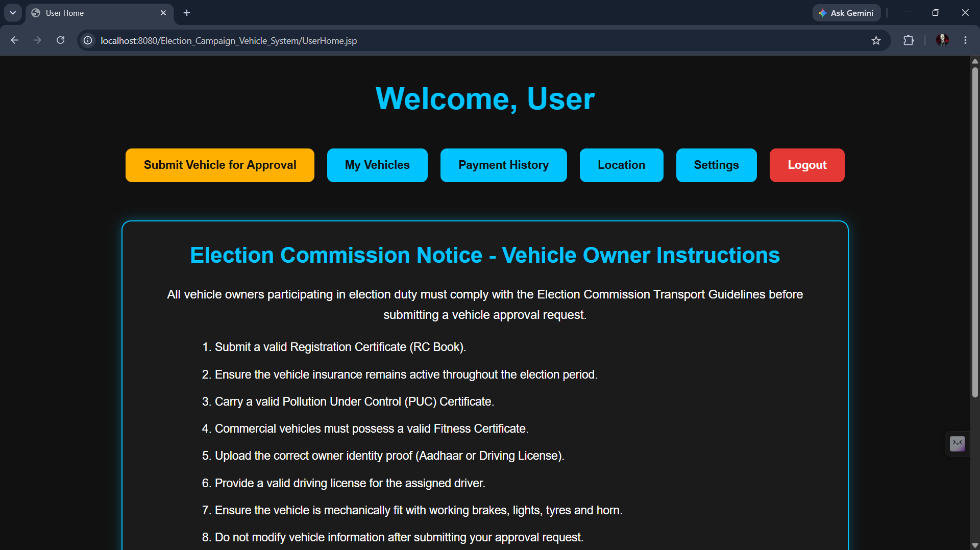This screenshot has height=550, width=980.
Task: Click the floating widget icon at right edge
Action: (x=957, y=443)
